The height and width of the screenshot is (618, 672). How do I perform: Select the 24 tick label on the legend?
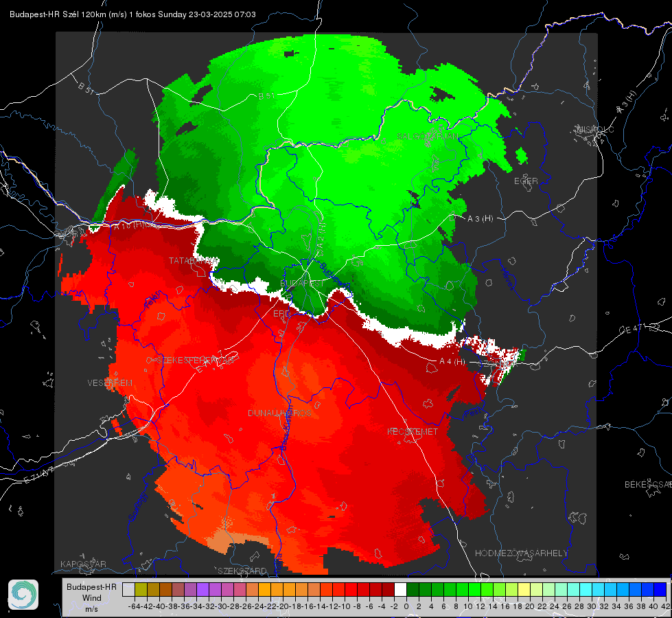(x=555, y=606)
